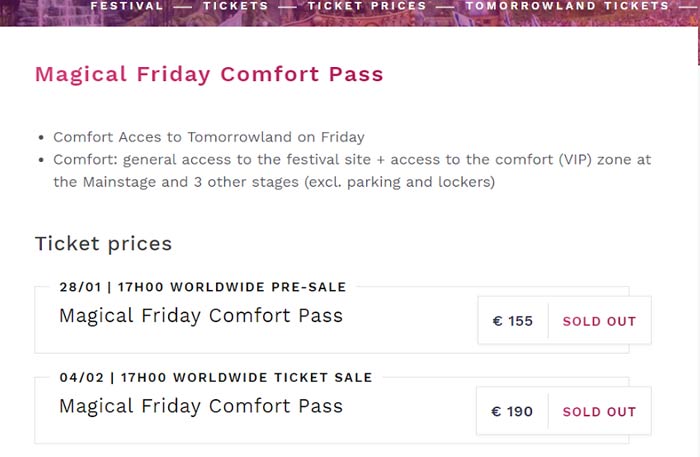The image size is (700, 457).
Task: Open the FESTIVAL breadcrumb link
Action: (126, 5)
